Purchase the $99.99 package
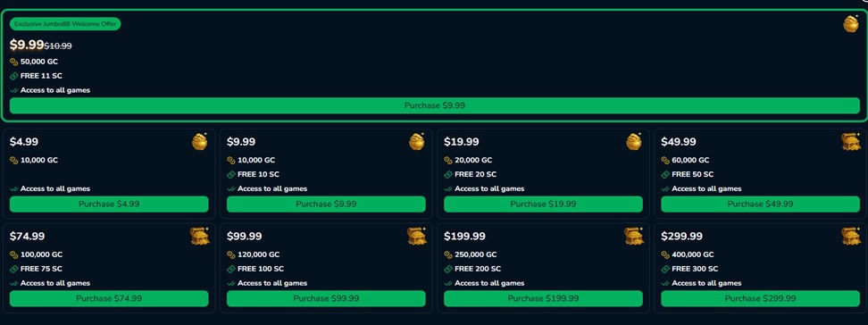The image size is (868, 325). [326, 298]
